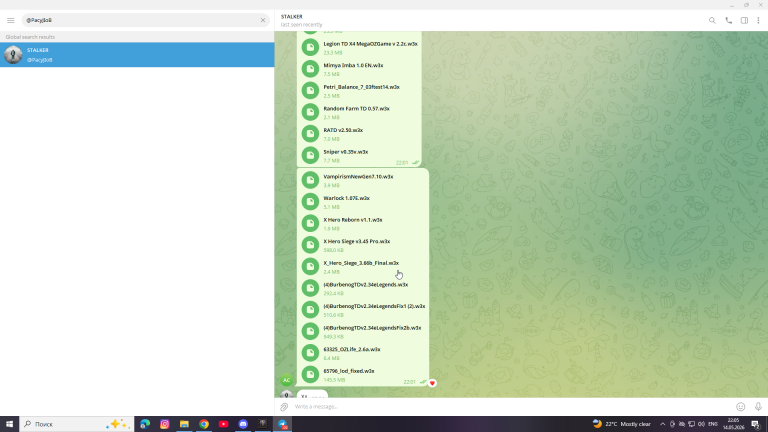Download Petri_Balance_7_03ftest14 file icon

[310, 91]
